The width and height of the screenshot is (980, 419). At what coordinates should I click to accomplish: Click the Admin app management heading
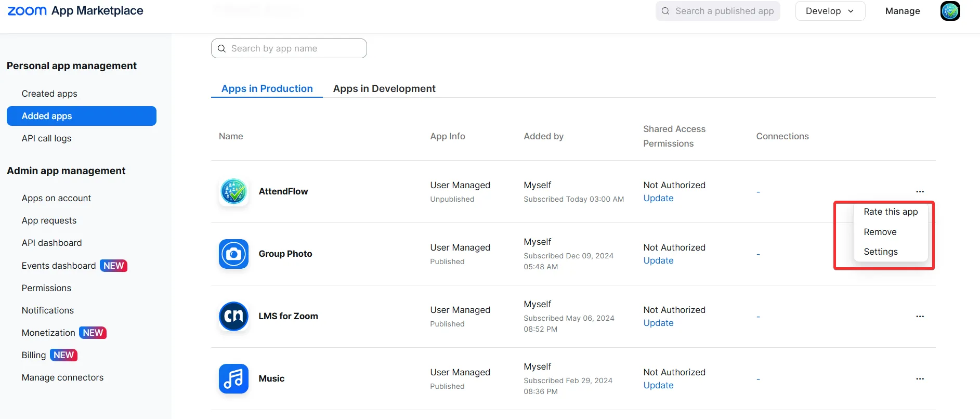pos(66,171)
